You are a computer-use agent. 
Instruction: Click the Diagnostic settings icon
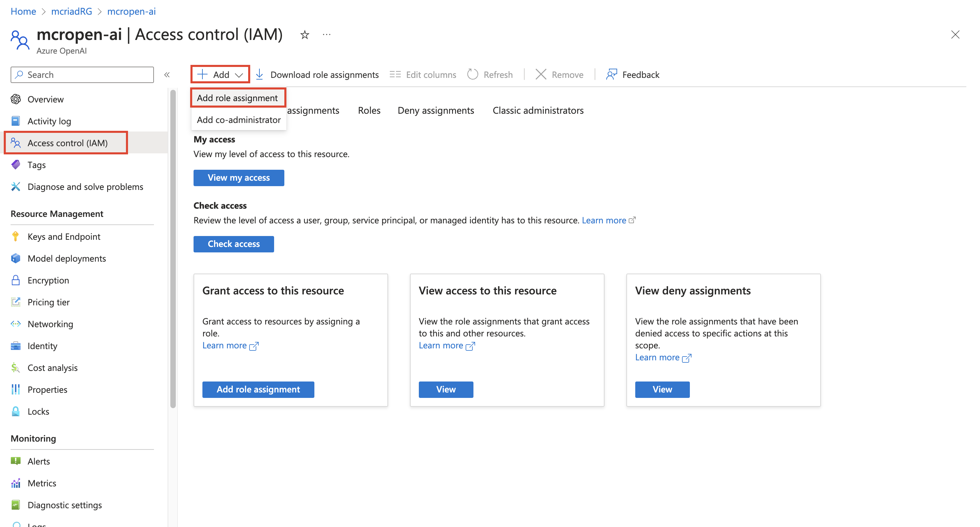pyautogui.click(x=16, y=505)
